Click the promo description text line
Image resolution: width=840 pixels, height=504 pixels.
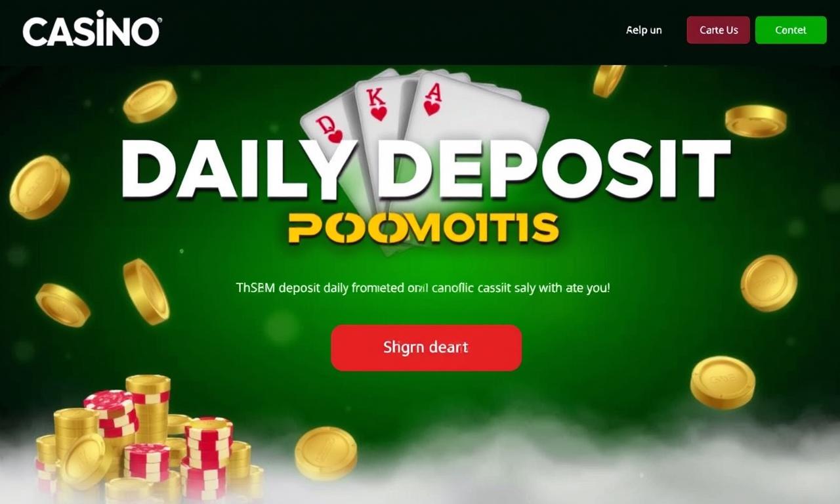(423, 287)
